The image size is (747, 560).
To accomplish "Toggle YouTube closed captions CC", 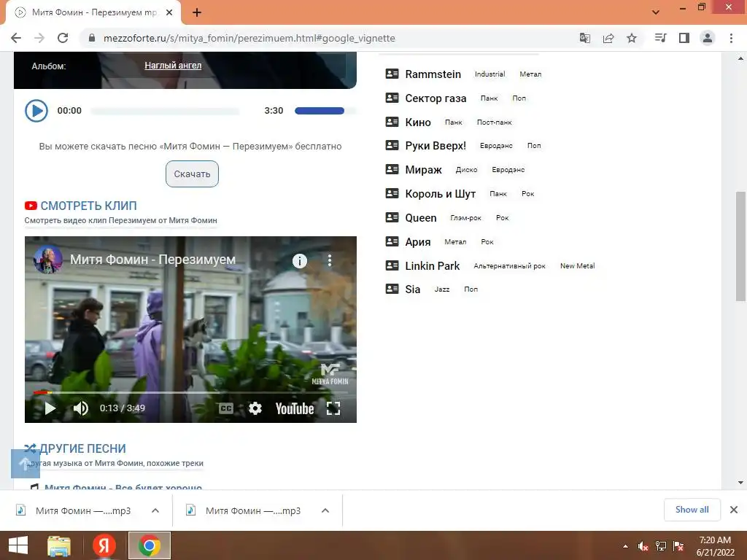I will pos(226,408).
